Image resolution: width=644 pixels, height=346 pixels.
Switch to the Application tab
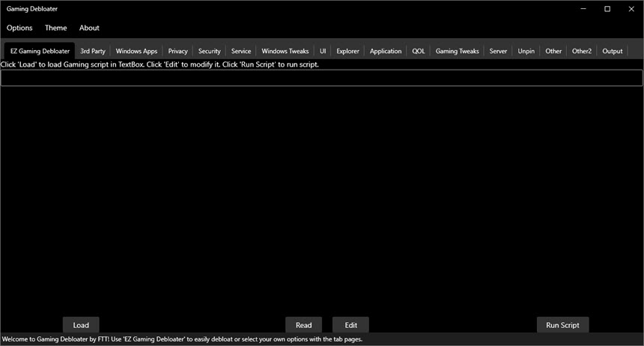coord(386,52)
